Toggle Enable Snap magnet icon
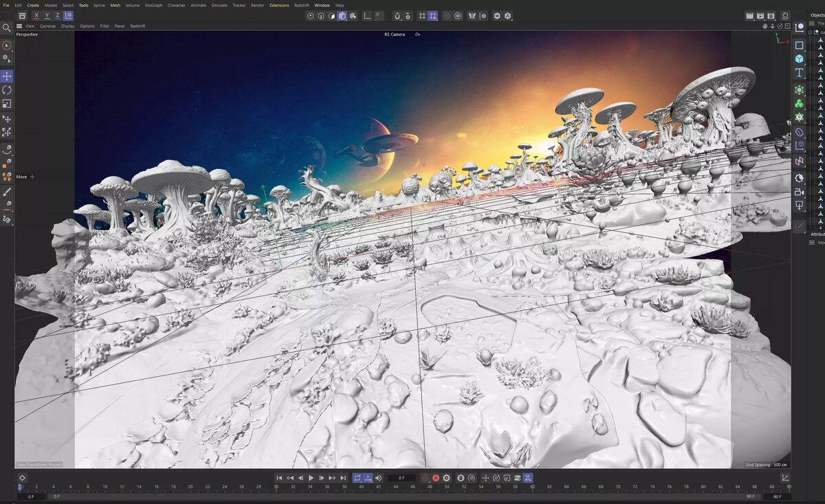This screenshot has height=504, width=825. pos(397,16)
